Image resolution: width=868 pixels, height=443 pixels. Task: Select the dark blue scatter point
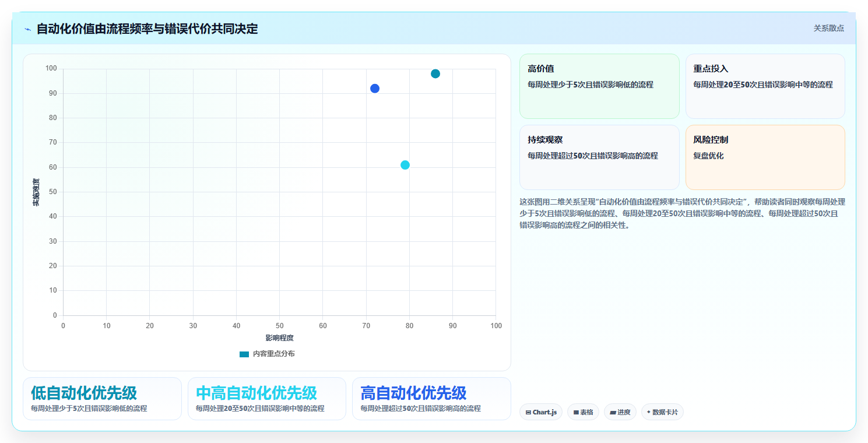pos(375,89)
